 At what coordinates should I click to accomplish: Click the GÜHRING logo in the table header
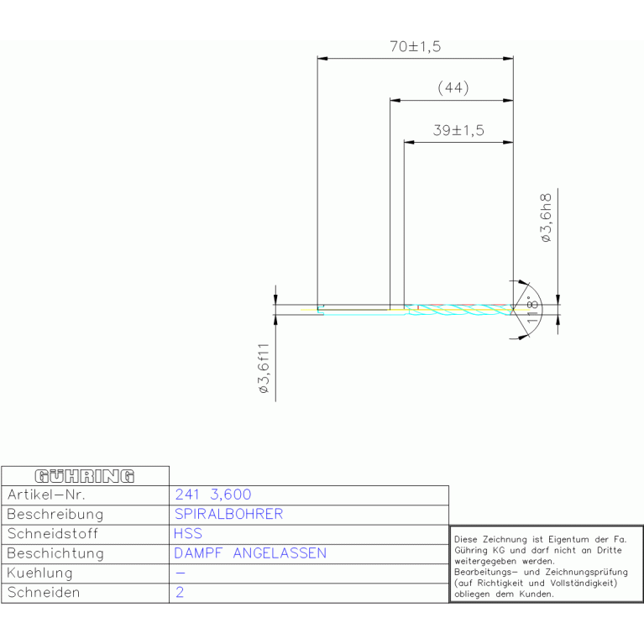(x=84, y=476)
